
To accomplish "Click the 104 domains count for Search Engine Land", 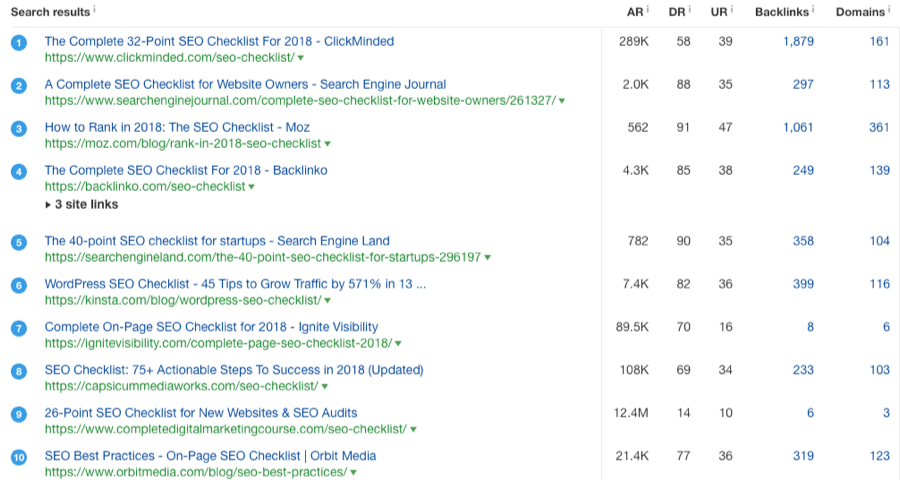I will click(879, 241).
